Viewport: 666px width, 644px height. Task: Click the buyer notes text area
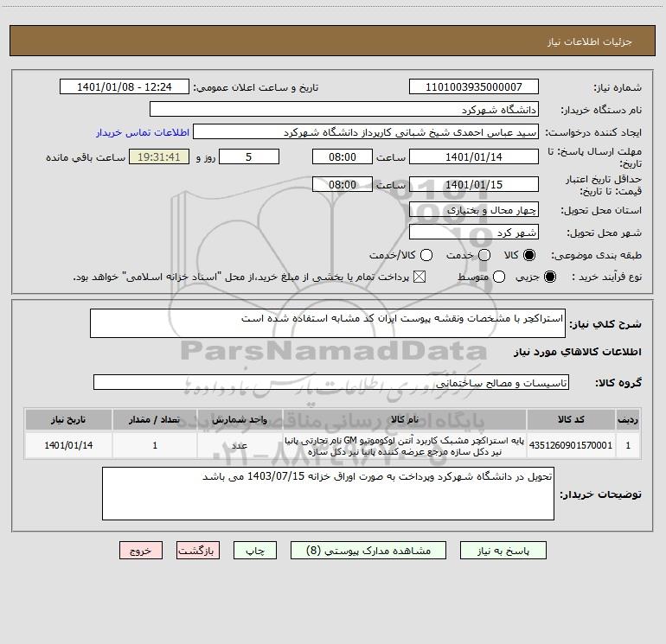(x=328, y=494)
